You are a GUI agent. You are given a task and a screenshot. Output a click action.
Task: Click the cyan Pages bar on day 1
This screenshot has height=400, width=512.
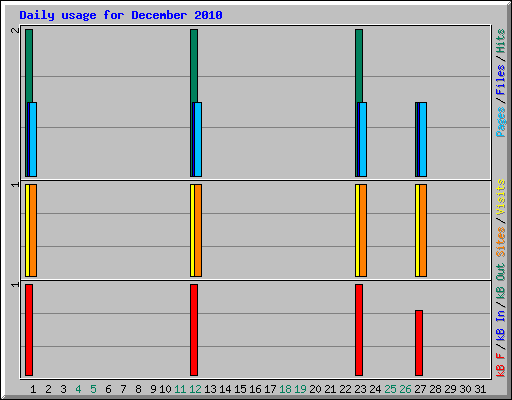click(x=33, y=139)
